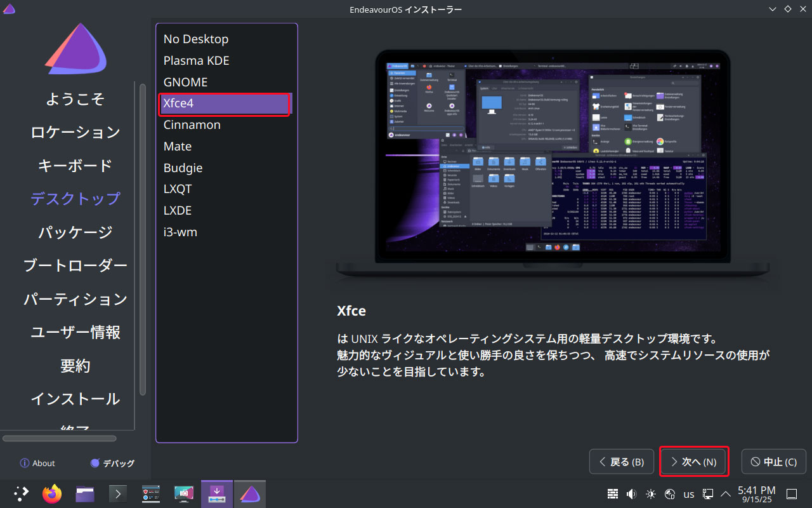Minimize the installer window
This screenshot has height=508, width=812.
point(772,9)
